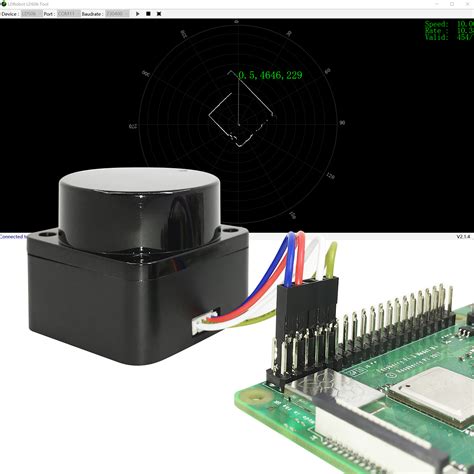Screen dimensions: 474x474
Task: Click the 90 degree label on radar plot
Action: (x=342, y=123)
